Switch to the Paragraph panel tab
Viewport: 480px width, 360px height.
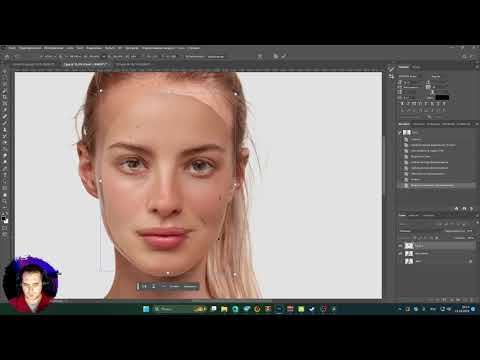tap(416, 67)
